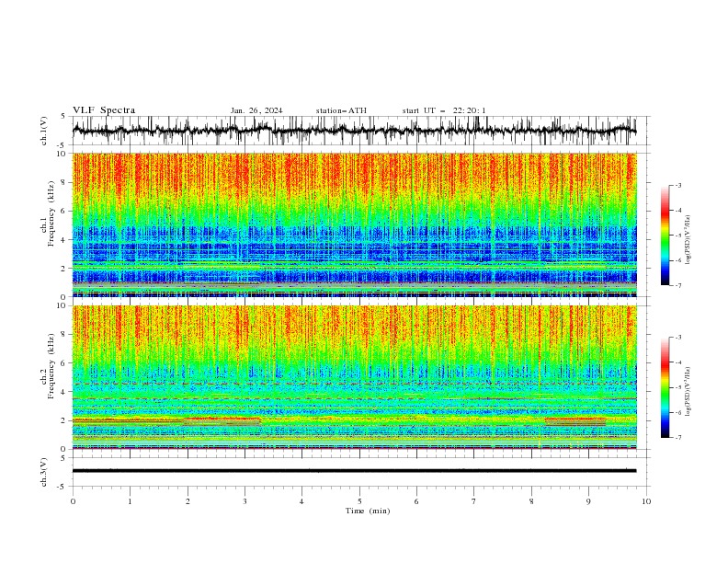Click the "-5" label on the upper color bar
This screenshot has width=728, height=563.
point(678,236)
